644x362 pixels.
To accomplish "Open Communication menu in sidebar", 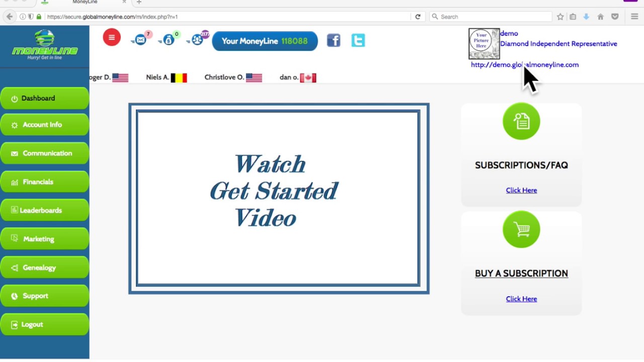I will [44, 153].
